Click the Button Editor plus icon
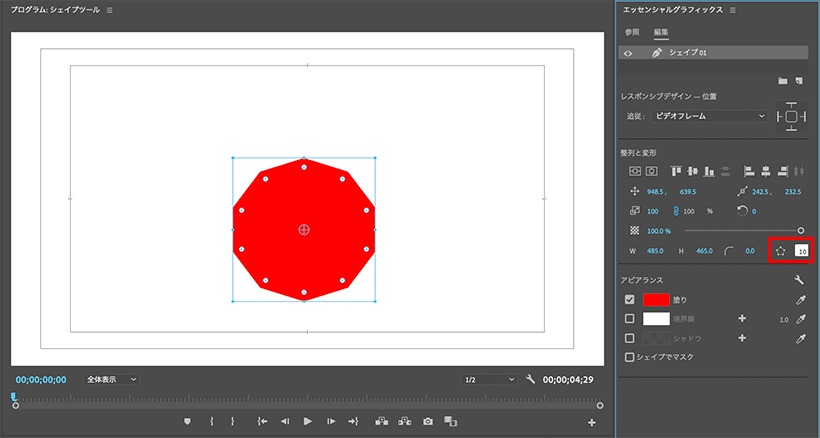Viewport: 820px width, 438px height. [x=591, y=422]
